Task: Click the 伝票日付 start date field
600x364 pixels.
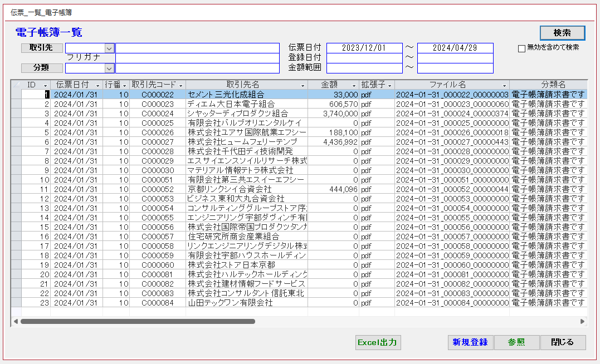Action: tap(364, 48)
